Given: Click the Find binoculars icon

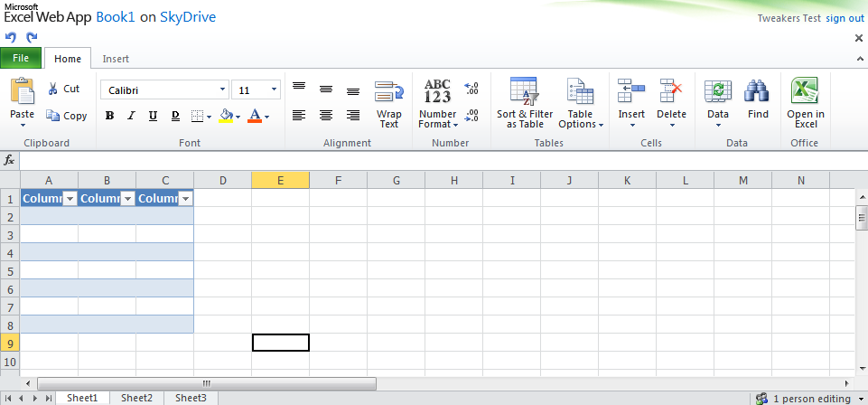Looking at the screenshot, I should click(x=757, y=91).
